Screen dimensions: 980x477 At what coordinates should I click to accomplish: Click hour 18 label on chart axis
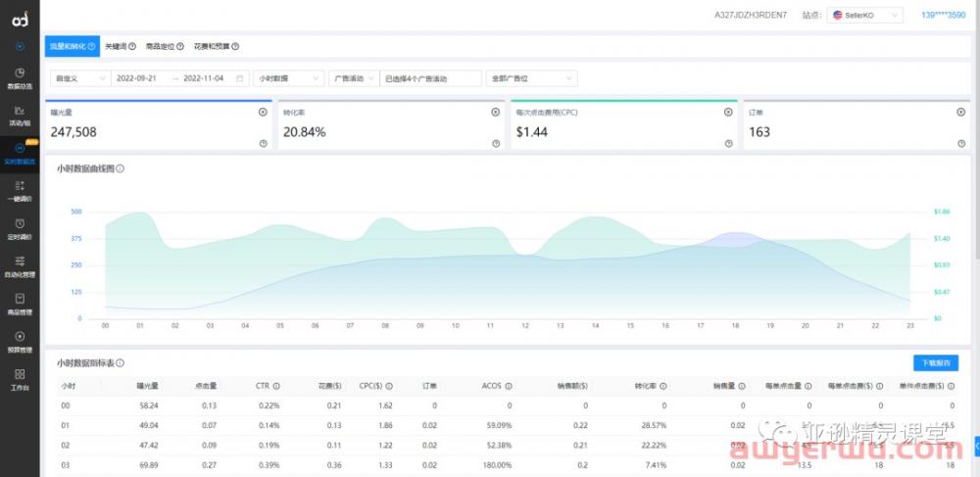coord(736,326)
